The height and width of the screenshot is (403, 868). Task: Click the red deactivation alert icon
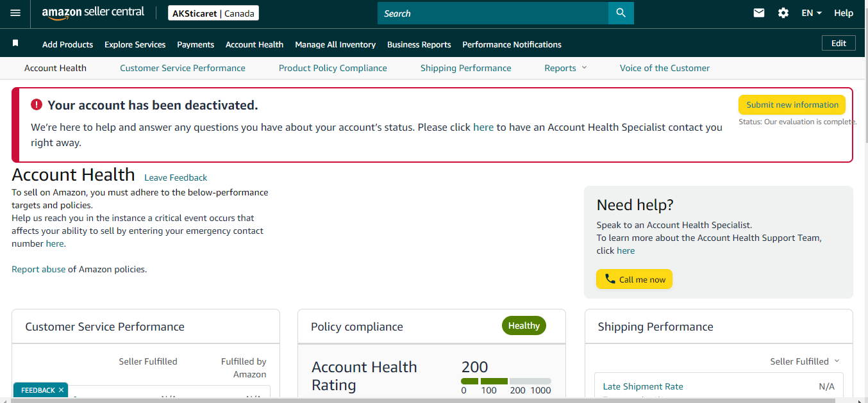tap(37, 104)
